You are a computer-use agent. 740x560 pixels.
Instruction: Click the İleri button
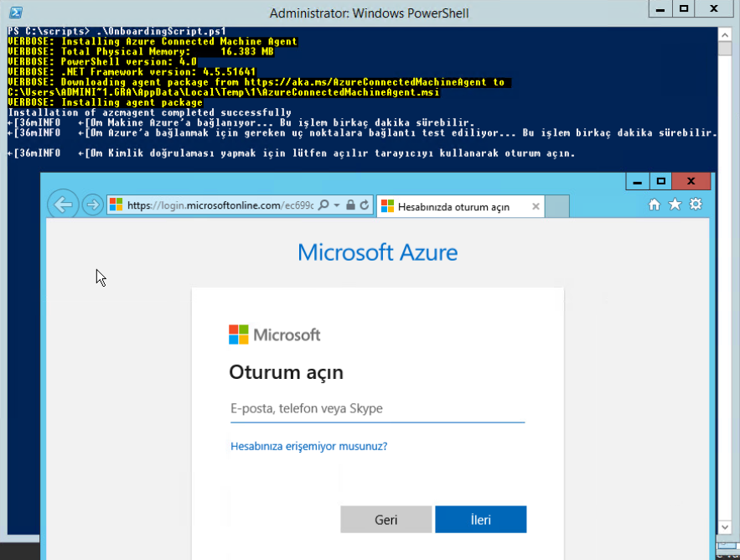480,520
